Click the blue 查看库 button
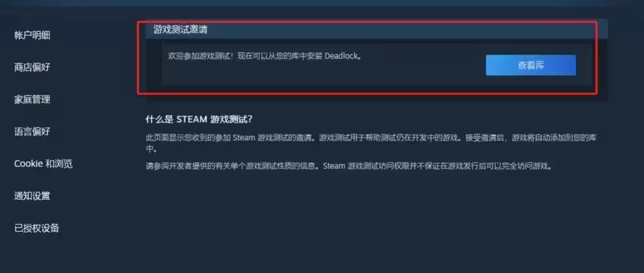 click(530, 66)
